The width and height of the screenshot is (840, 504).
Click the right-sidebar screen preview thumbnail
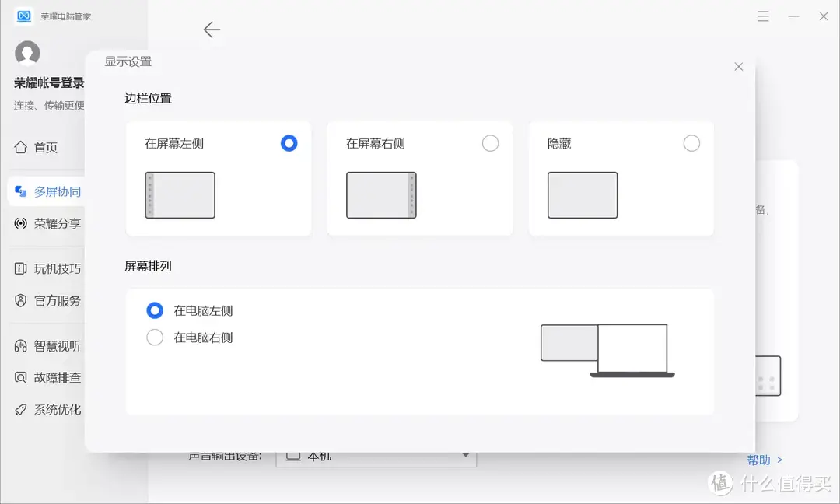[x=381, y=195]
